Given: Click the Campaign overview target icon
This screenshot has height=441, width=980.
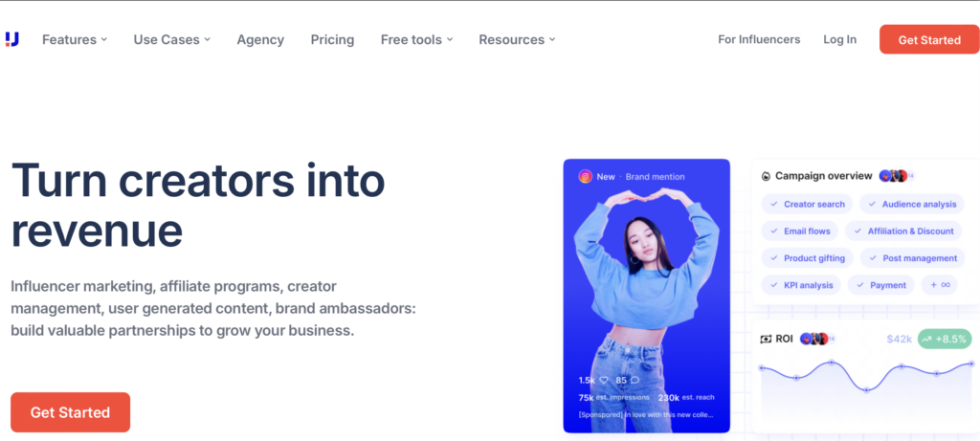Looking at the screenshot, I should click(x=767, y=176).
